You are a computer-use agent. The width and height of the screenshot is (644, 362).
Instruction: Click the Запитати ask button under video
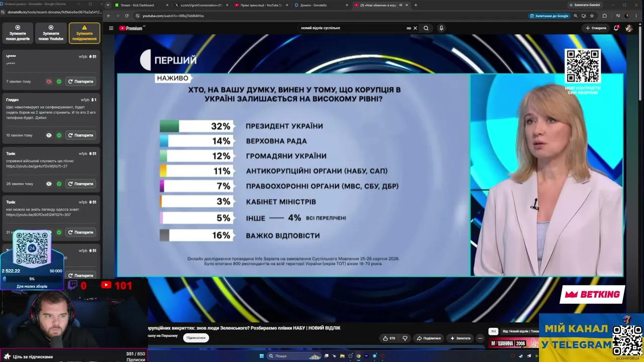point(460,338)
